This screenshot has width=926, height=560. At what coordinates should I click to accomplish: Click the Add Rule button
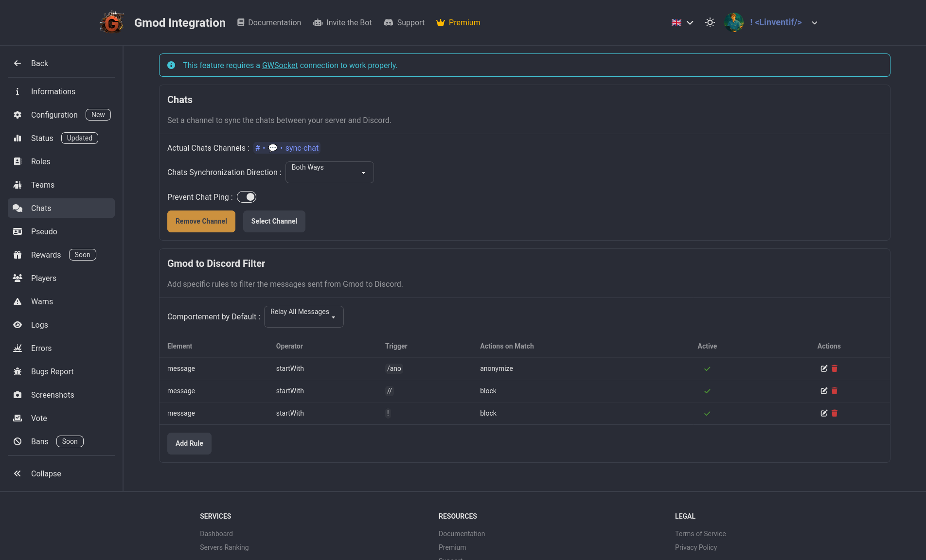(189, 443)
